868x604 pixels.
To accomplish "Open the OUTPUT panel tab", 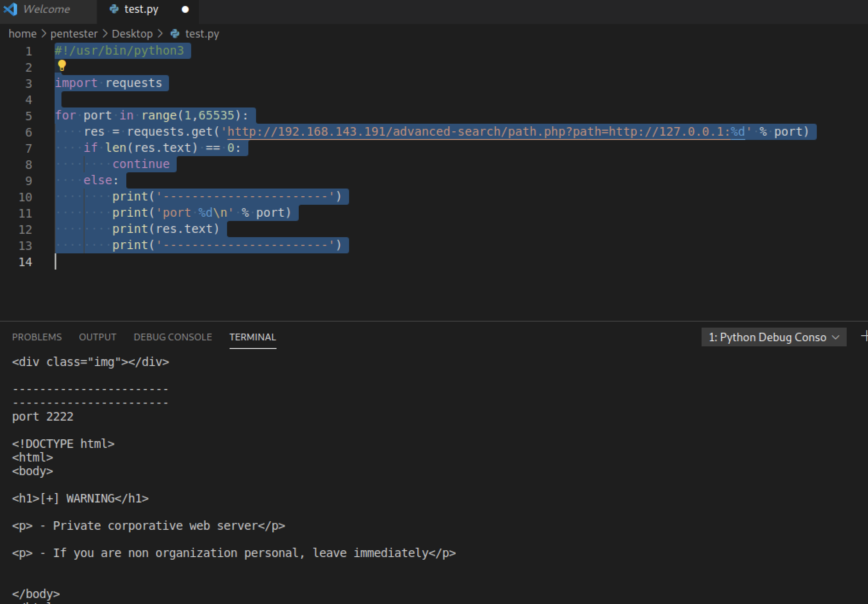I will [98, 337].
